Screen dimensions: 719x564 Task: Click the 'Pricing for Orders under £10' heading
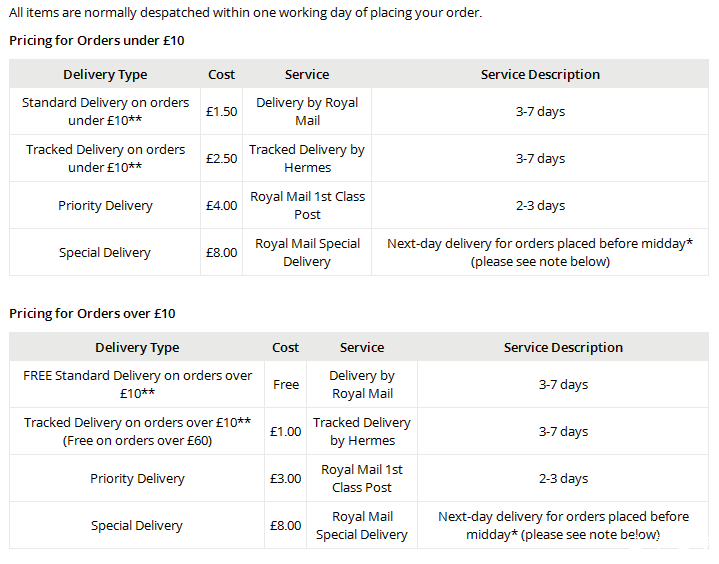click(97, 41)
